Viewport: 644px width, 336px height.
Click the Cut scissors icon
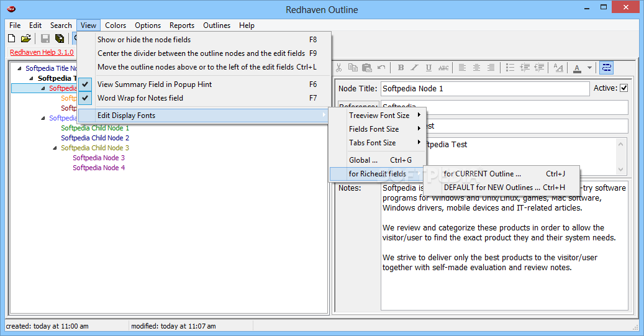339,68
